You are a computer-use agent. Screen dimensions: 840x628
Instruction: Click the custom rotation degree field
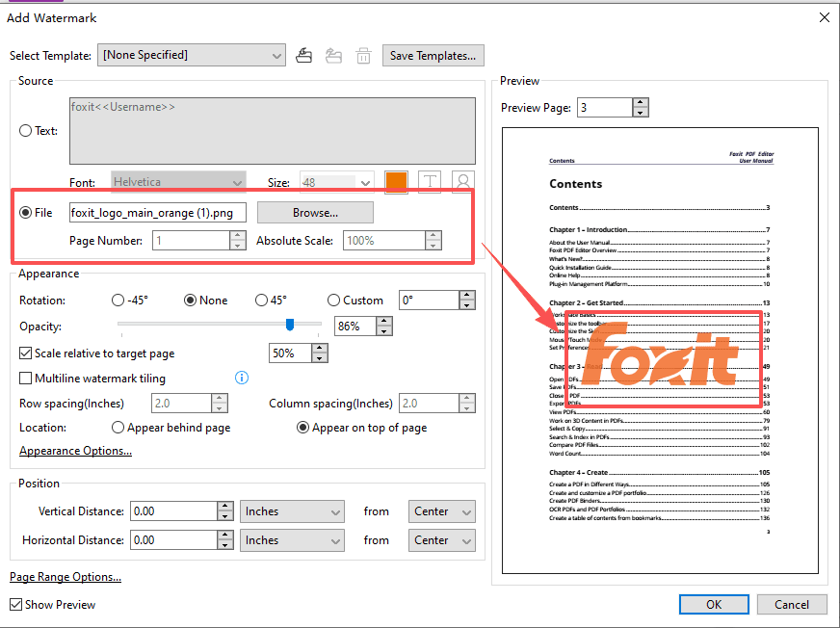[x=430, y=301]
